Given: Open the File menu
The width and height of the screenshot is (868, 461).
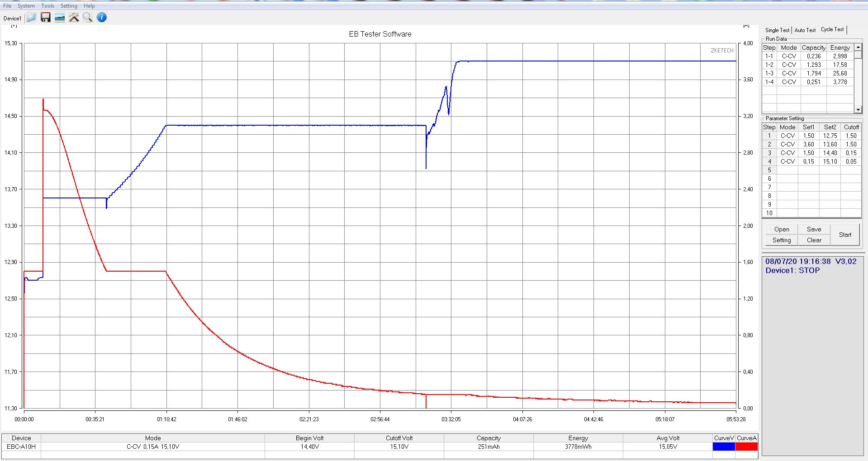Looking at the screenshot, I should click(7, 6).
